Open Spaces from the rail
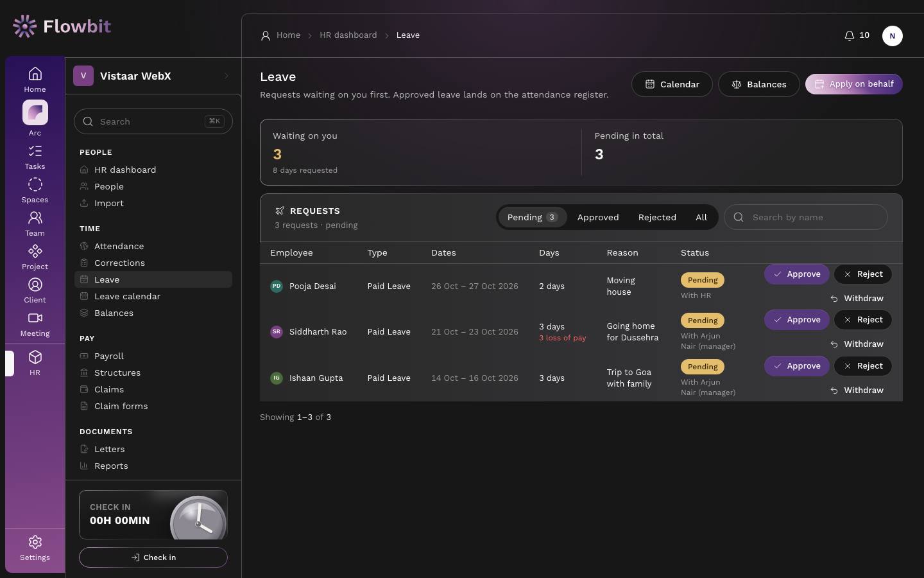 point(35,191)
